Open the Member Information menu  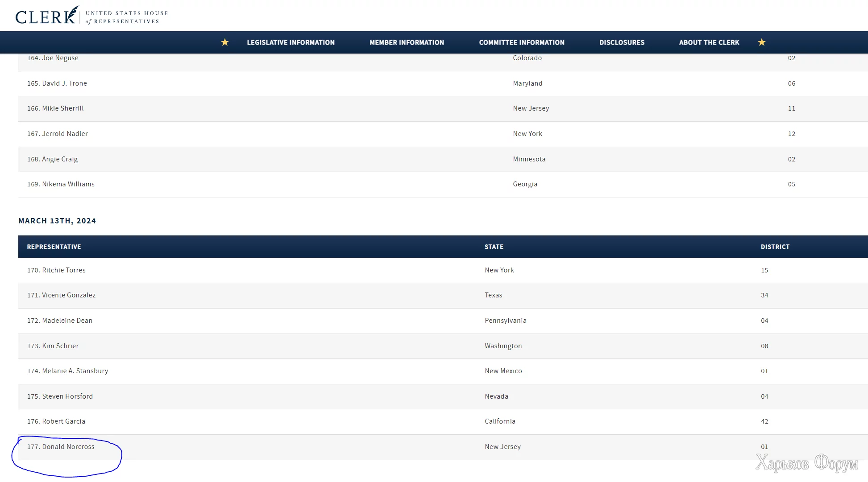407,42
